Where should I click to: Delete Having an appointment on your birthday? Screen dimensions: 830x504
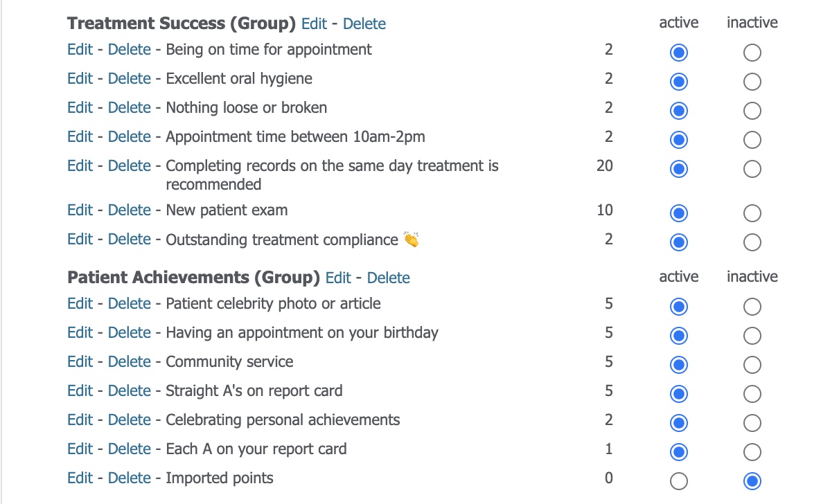129,332
